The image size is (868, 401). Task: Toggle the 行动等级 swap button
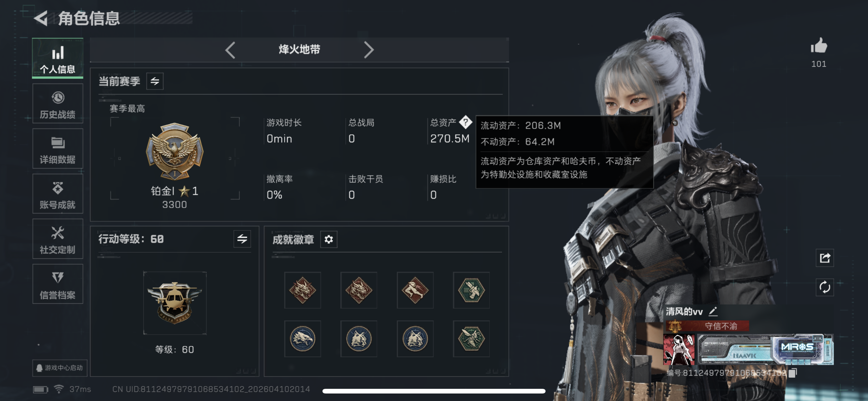pyautogui.click(x=242, y=239)
